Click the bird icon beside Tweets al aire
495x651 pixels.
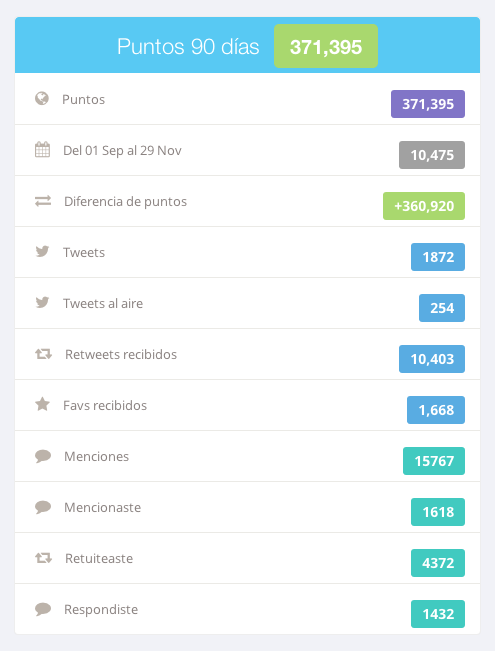(x=42, y=302)
